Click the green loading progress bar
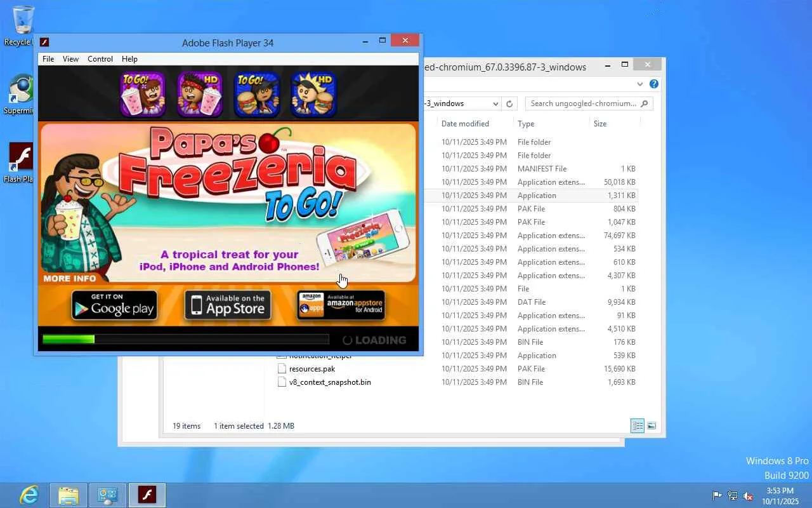 coord(69,340)
